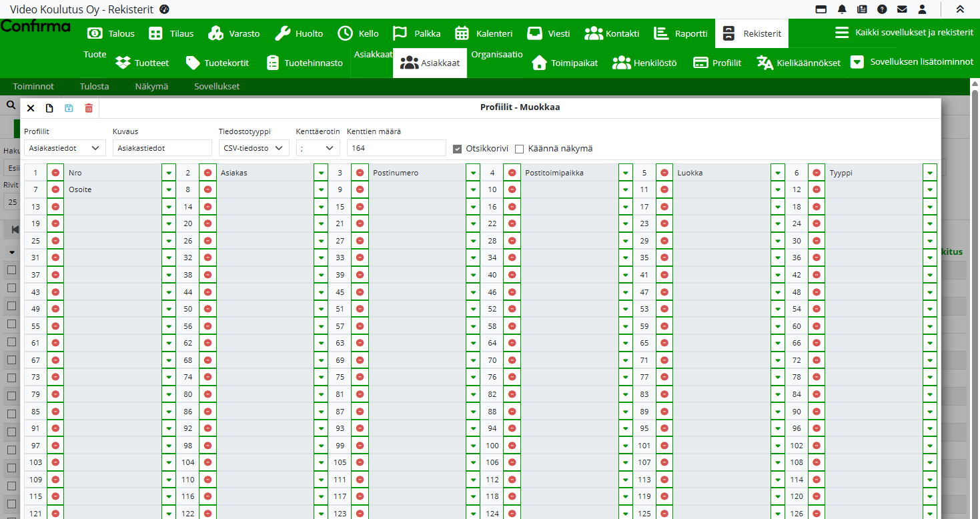Click the red trash delete icon
The image size is (980, 519).
(x=89, y=108)
